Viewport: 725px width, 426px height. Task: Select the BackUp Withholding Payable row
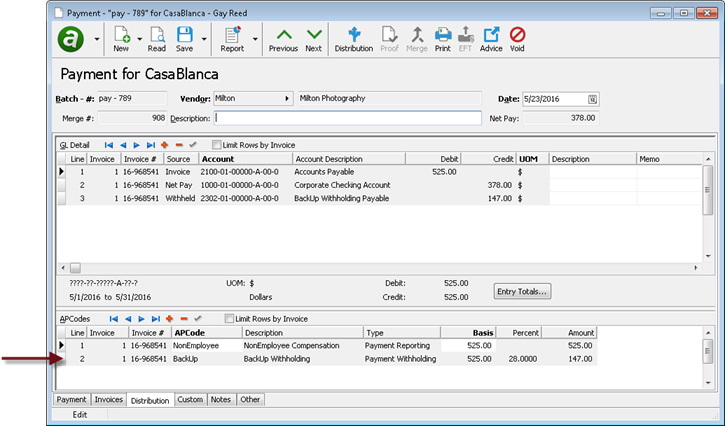click(x=379, y=198)
